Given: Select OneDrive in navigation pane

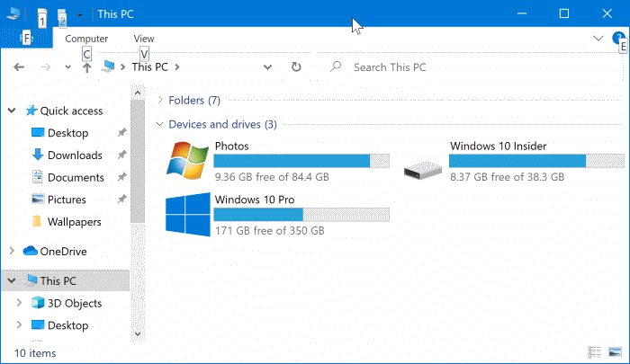Looking at the screenshot, I should click(x=63, y=252).
